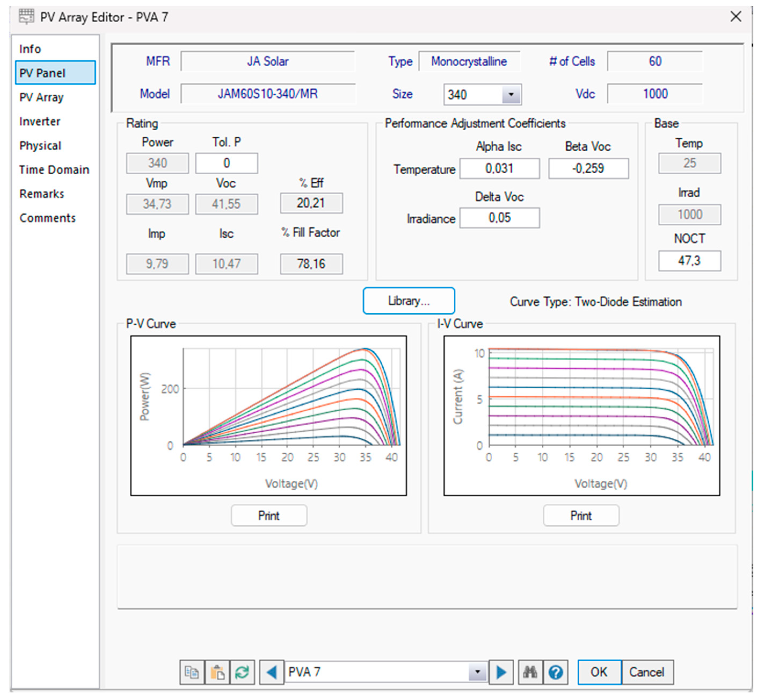
Task: Go to previous element with left arrow
Action: coord(271,672)
